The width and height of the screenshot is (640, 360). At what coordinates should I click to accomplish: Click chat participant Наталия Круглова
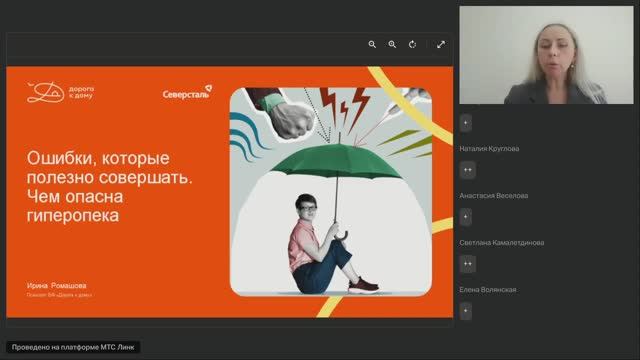pyautogui.click(x=489, y=149)
